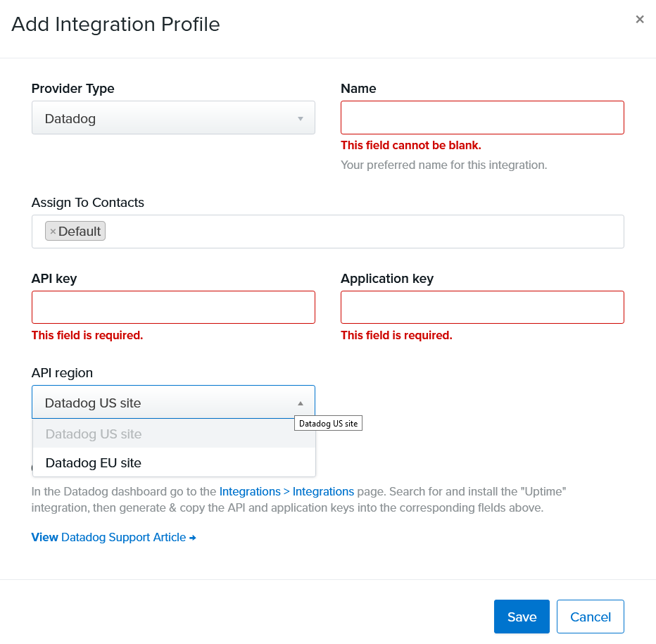
Task: Click the Assign To Contacts field
Action: pyautogui.click(x=327, y=230)
